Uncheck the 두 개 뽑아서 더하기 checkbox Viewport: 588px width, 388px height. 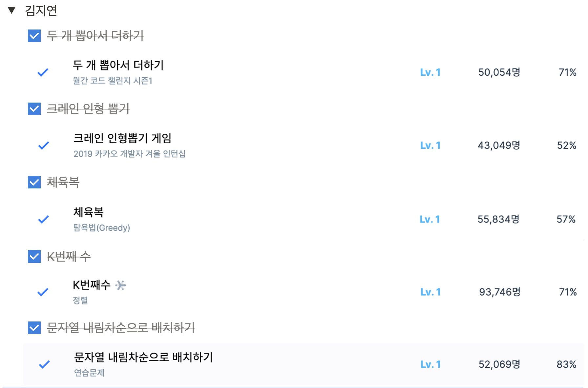point(34,36)
